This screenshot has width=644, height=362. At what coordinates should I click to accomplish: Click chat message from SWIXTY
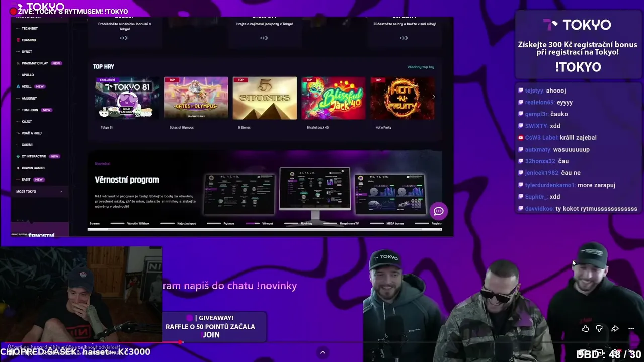[539, 126]
